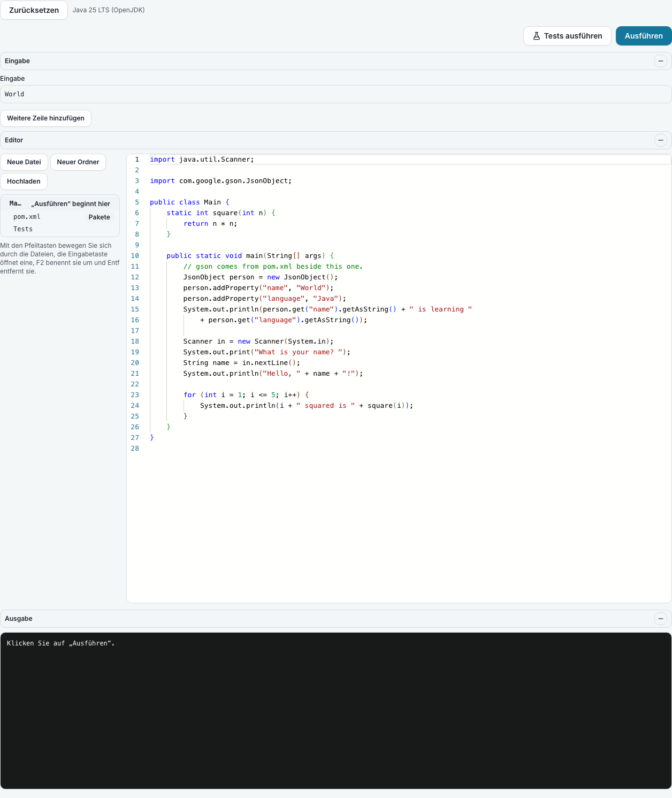Click line number 1 in the gutter
This screenshot has height=798, width=672.
(137, 159)
